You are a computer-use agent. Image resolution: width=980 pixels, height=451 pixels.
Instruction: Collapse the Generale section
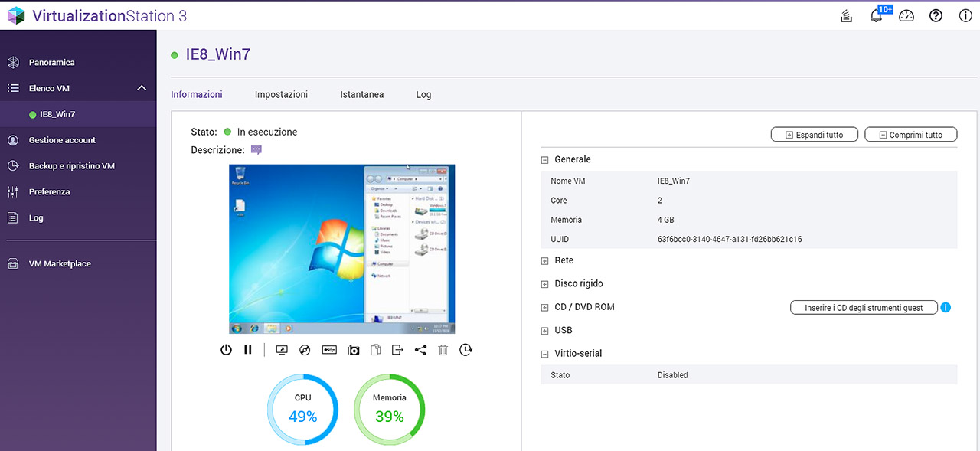pyautogui.click(x=545, y=160)
